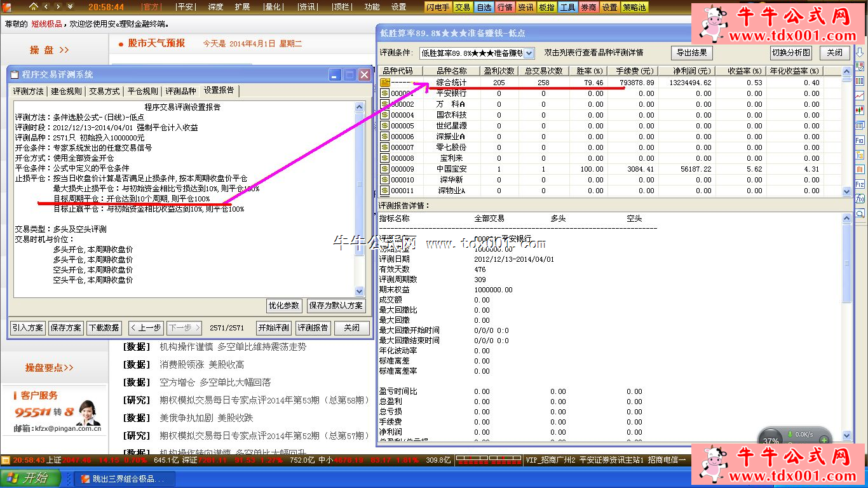This screenshot has height=488, width=868.
Task: Open the 扩展 menu in top bar
Action: point(242,7)
